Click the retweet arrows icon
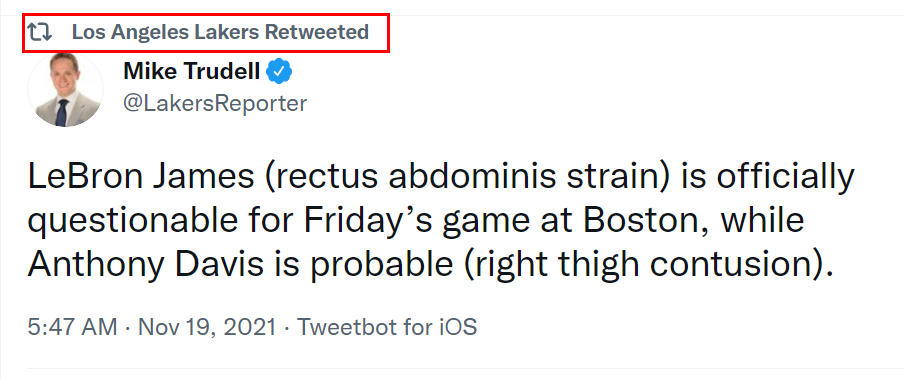904x379 pixels. click(40, 32)
